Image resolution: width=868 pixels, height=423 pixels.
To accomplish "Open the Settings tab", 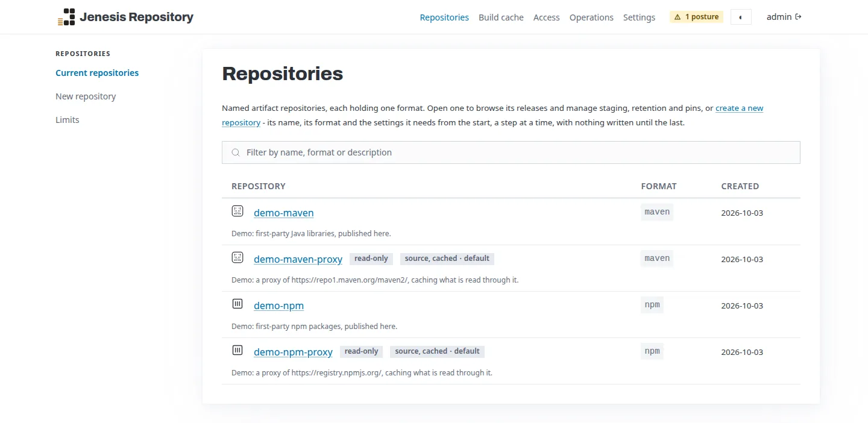I will (x=639, y=17).
